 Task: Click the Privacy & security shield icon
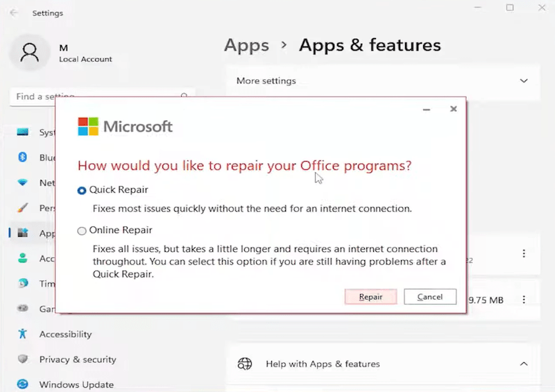click(x=23, y=359)
